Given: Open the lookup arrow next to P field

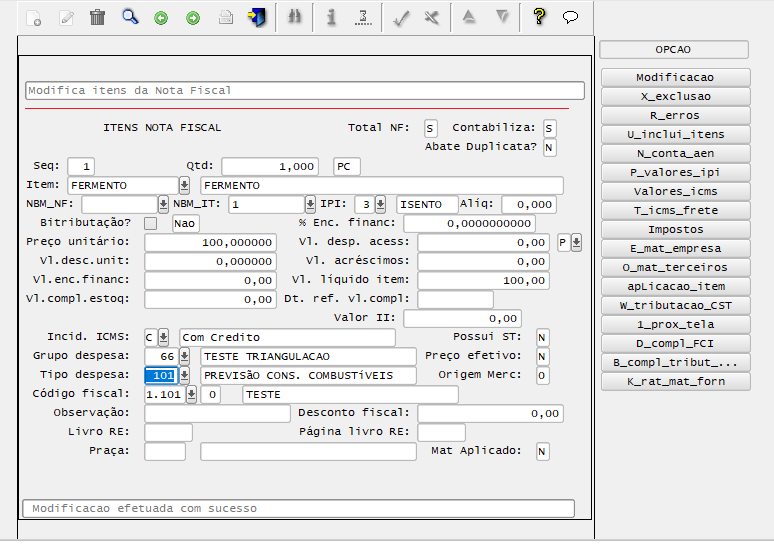Looking at the screenshot, I should click(x=576, y=243).
